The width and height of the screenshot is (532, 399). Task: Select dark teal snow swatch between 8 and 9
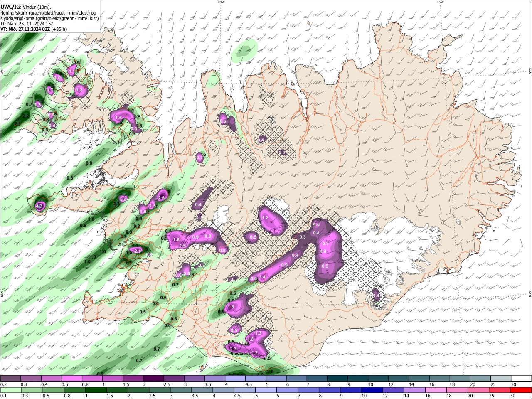[x=337, y=379]
